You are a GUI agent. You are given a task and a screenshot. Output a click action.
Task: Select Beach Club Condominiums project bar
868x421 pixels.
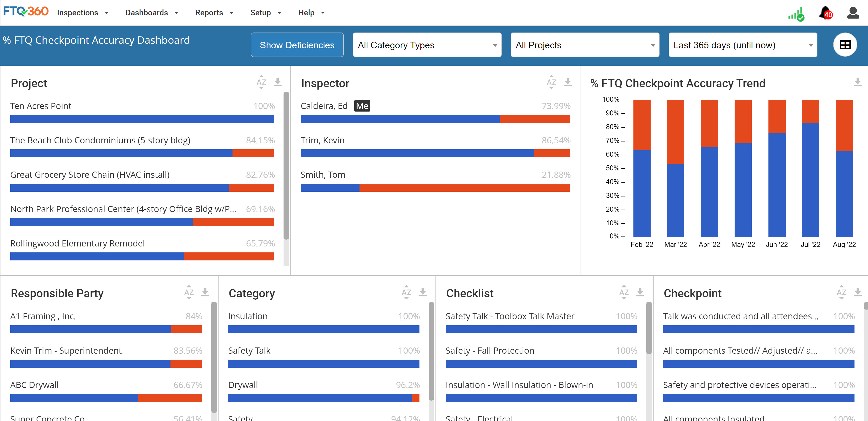(142, 153)
